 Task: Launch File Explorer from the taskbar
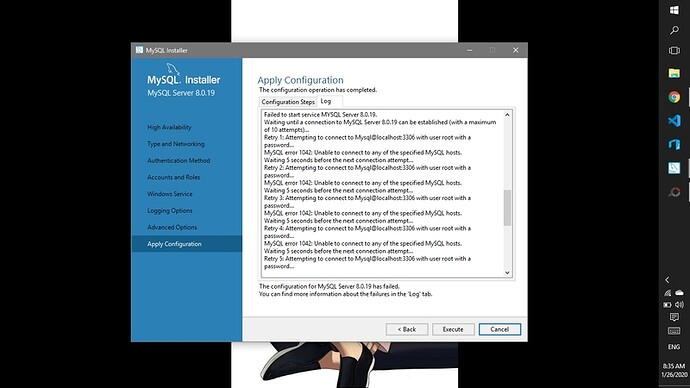(x=674, y=73)
